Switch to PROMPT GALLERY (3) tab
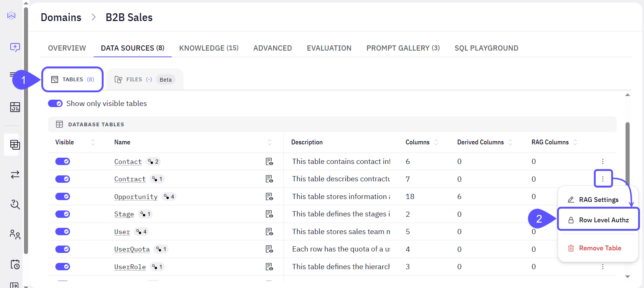This screenshot has width=644, height=288. [403, 48]
